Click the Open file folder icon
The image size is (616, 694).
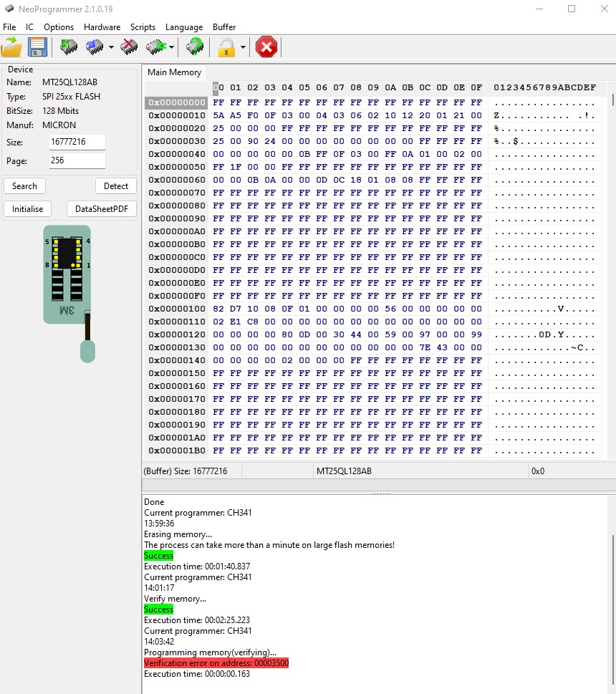pos(12,47)
